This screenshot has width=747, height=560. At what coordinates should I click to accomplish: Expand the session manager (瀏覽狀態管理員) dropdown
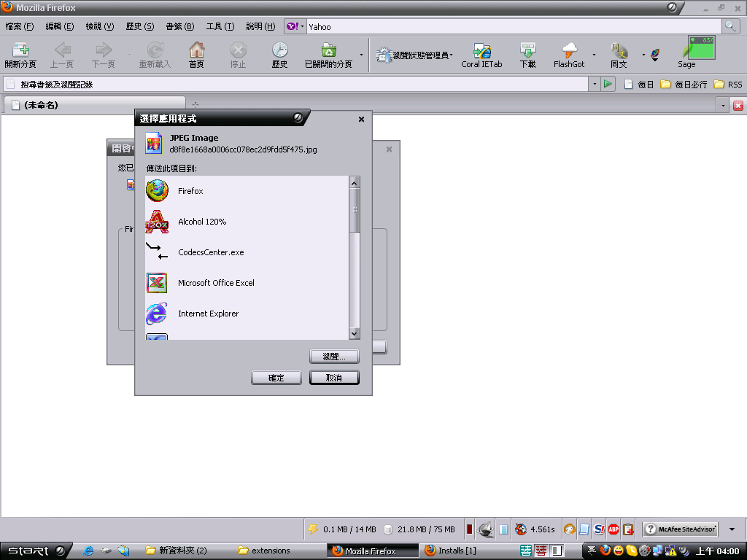pyautogui.click(x=452, y=55)
